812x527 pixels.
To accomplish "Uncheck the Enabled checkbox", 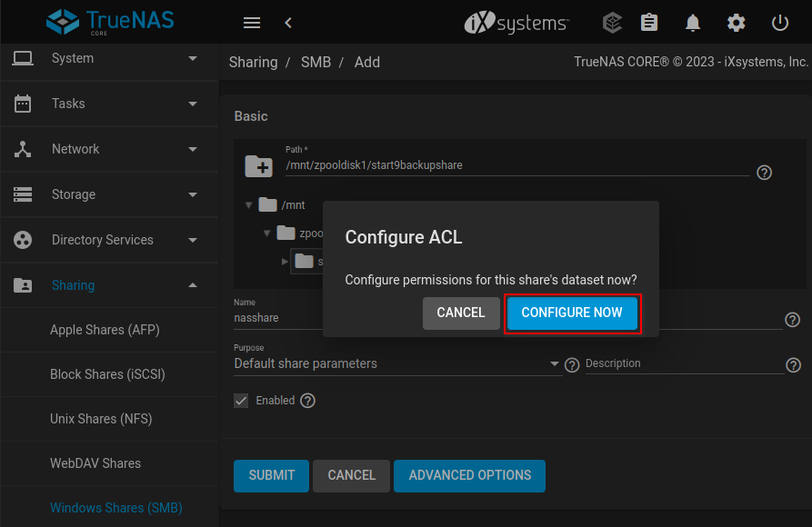I will coord(241,400).
